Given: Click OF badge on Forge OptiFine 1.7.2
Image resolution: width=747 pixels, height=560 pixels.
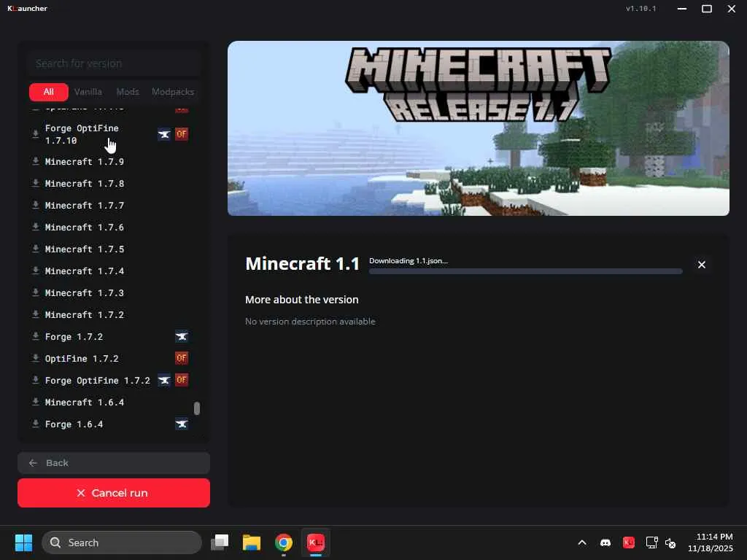Looking at the screenshot, I should coord(182,380).
